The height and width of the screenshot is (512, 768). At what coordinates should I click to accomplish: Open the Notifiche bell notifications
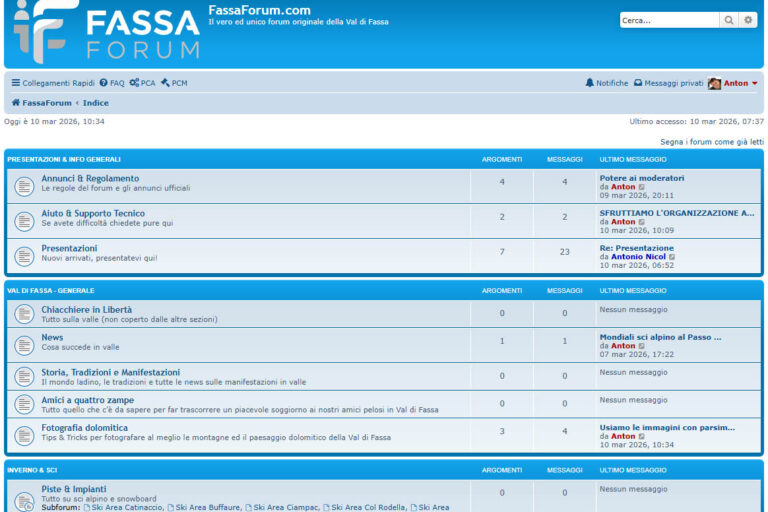coord(607,83)
